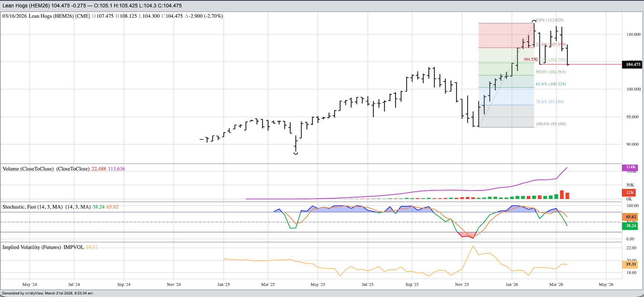
Task: Click the red 104.550 price line label
Action: [x=530, y=59]
